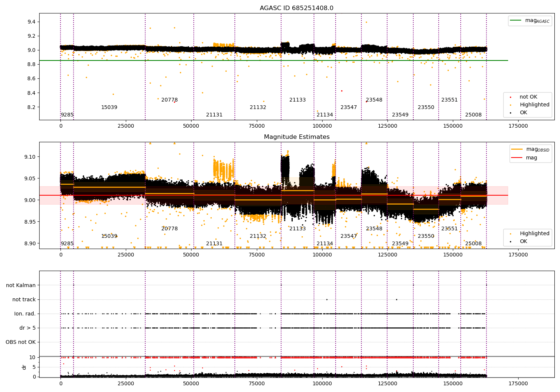Viewport: 560px width, 392px height.
Task: Click 'Highlighted' legend entry in Magnitude Estimates plot
Action: coord(535,234)
